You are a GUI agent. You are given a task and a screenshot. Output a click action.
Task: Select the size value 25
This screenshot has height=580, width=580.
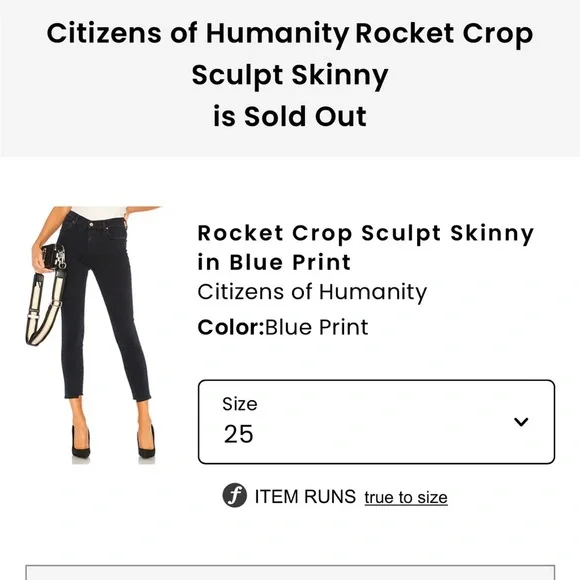[x=239, y=434]
